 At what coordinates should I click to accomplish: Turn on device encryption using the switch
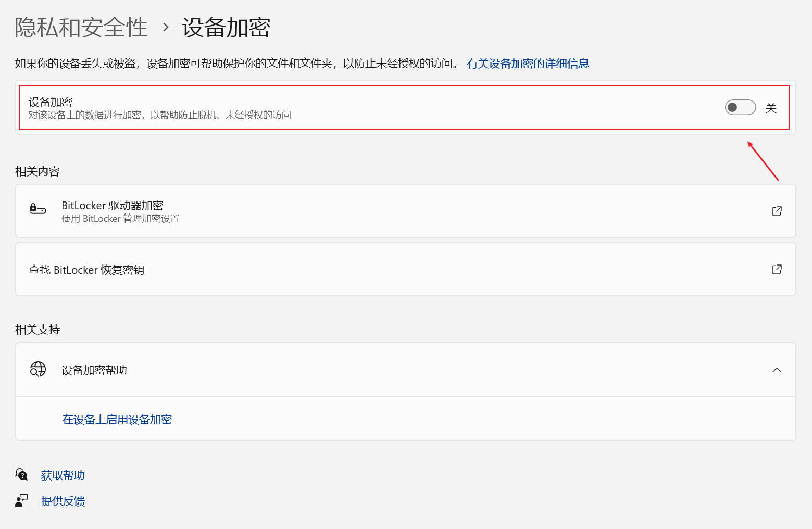(x=740, y=107)
